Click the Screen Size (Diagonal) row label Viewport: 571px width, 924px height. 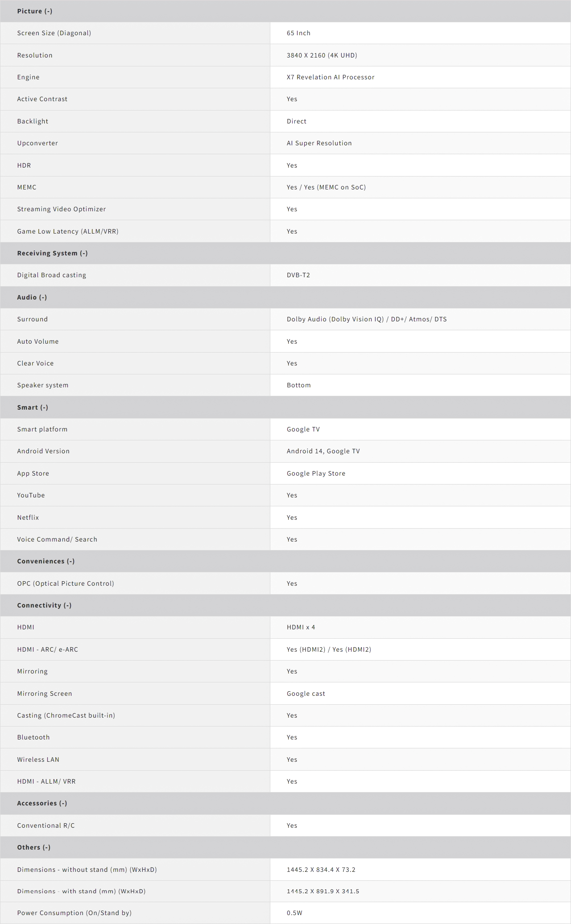(x=54, y=33)
